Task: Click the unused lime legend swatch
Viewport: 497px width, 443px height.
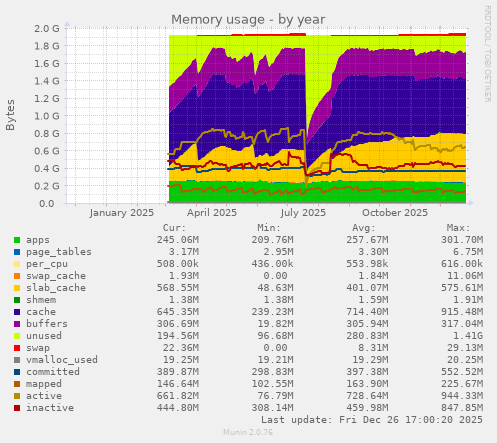Action: click(x=17, y=336)
